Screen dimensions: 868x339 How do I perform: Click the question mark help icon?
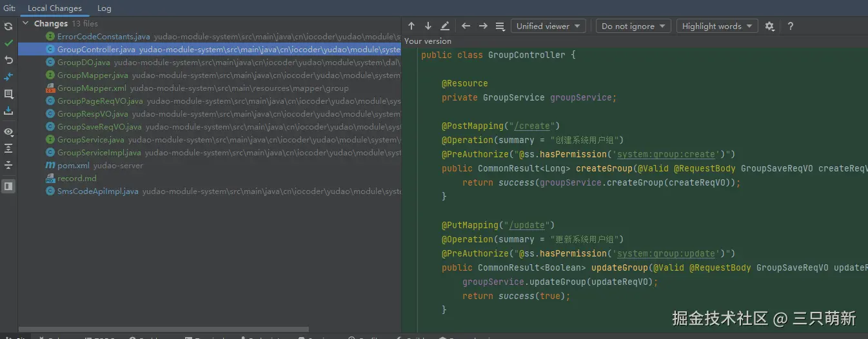point(791,26)
